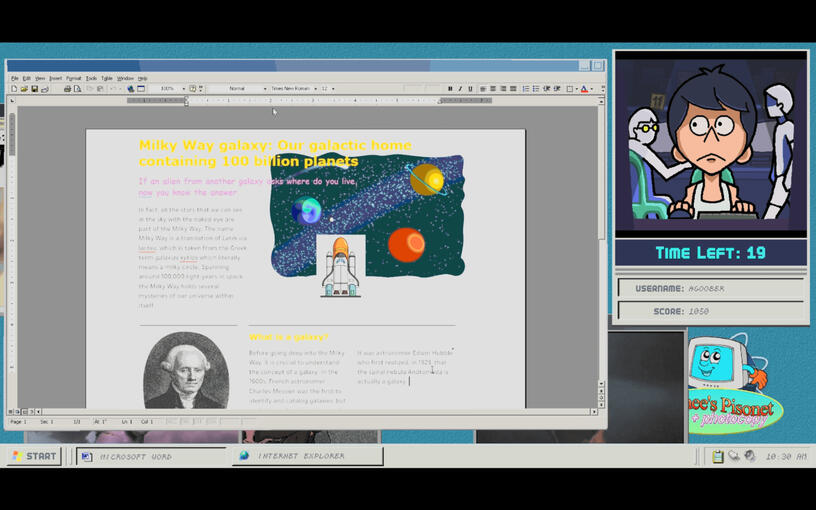Click the font color swatch
The height and width of the screenshot is (510, 816).
click(584, 89)
